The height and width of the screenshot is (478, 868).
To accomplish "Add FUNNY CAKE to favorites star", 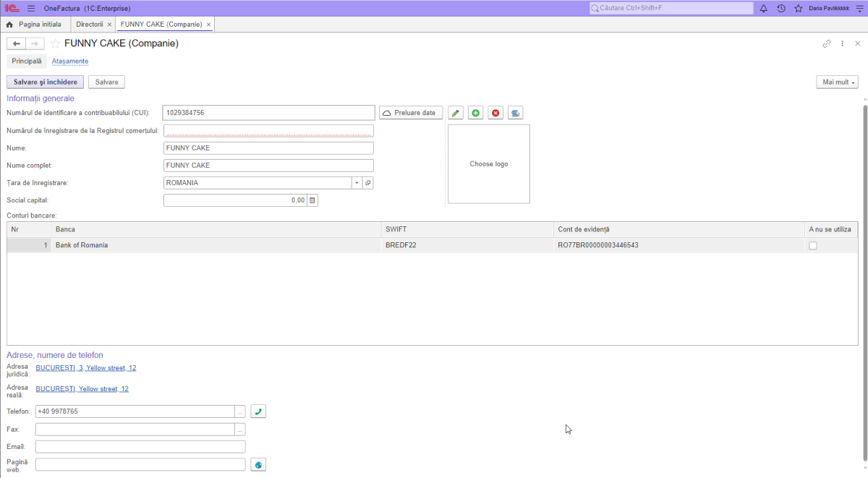I will (x=55, y=43).
